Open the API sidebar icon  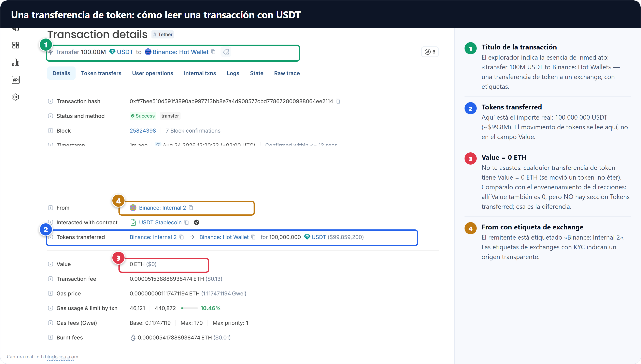click(x=16, y=80)
